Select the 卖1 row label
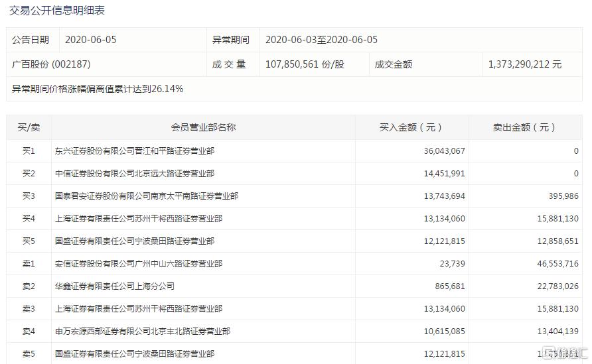Viewport: 592px width, 364px height. coord(29,264)
